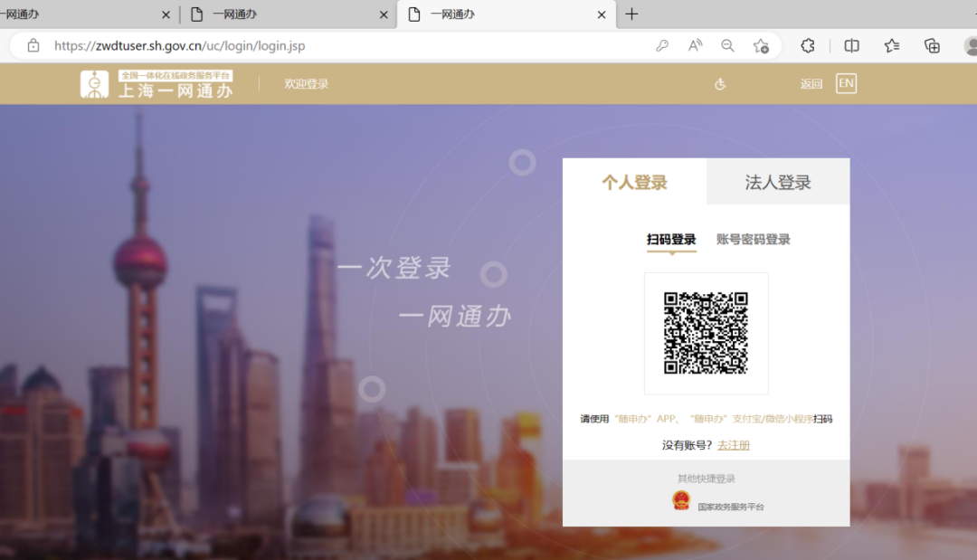Open browser Extensions puzzle icon
Image resolution: width=977 pixels, height=560 pixels.
click(x=808, y=45)
